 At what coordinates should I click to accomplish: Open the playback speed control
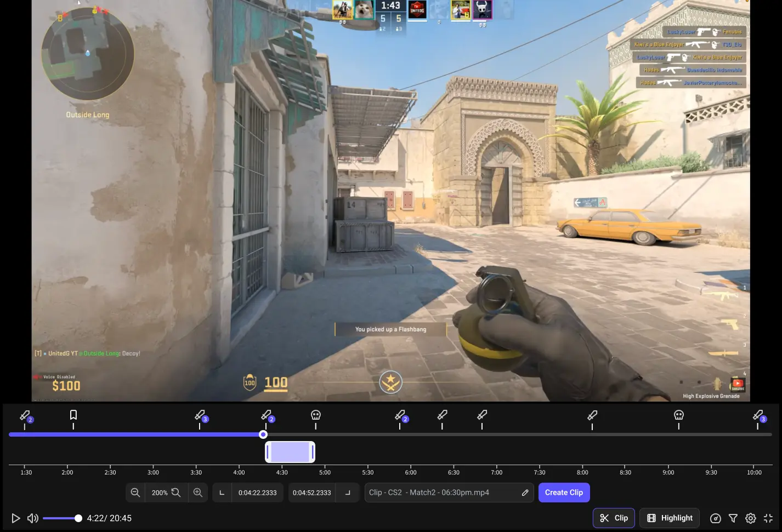[715, 518]
